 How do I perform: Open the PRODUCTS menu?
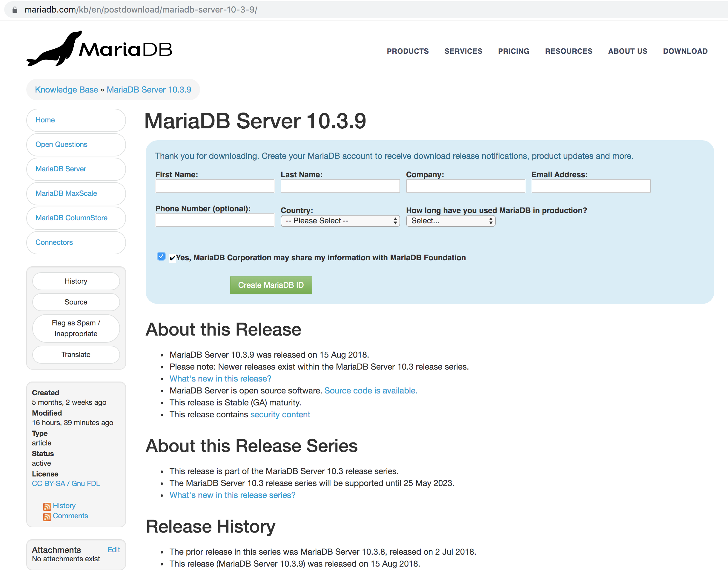pyautogui.click(x=408, y=51)
